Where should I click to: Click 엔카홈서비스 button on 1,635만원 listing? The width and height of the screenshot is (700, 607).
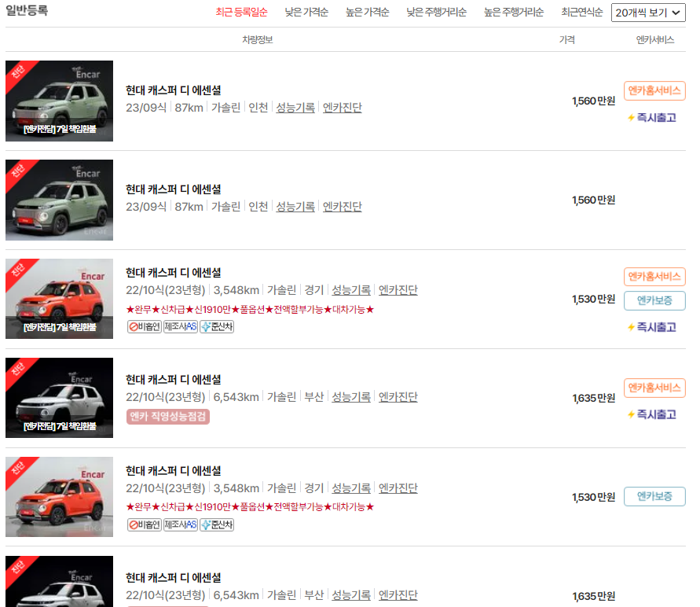click(x=654, y=388)
